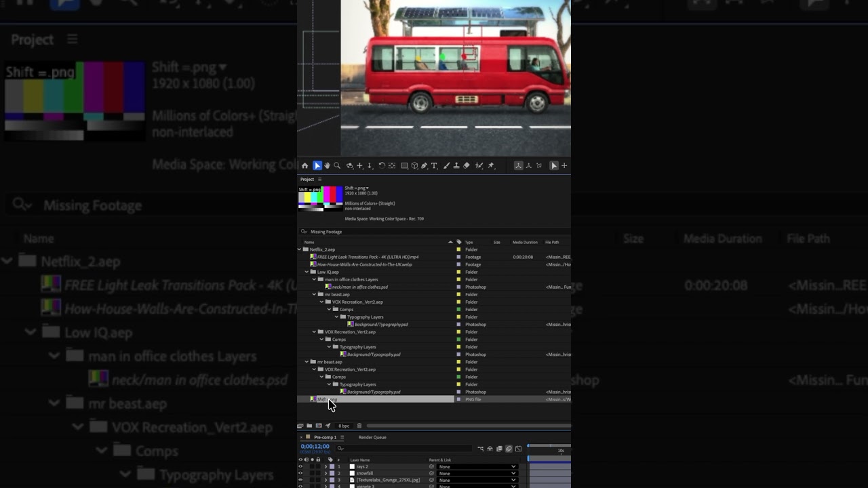Viewport: 868px width, 488px height.
Task: Expand properties of snowfall layer
Action: [325, 473]
